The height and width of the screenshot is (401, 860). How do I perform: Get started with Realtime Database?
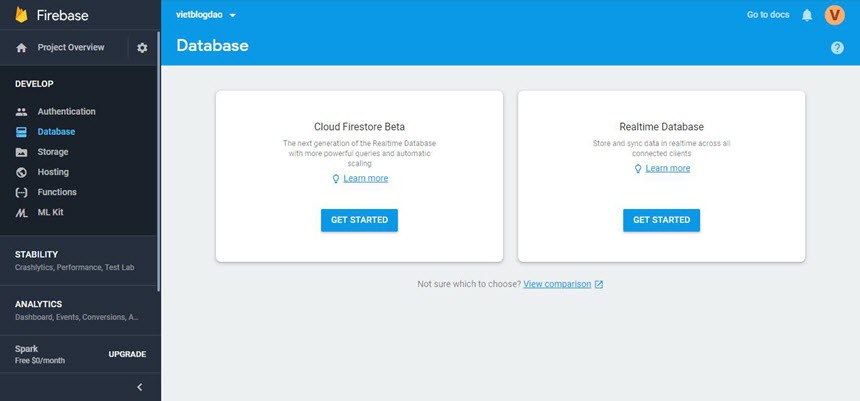point(661,220)
